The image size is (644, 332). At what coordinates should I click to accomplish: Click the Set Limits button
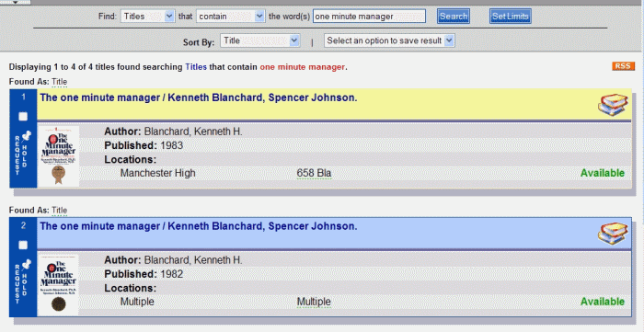(510, 17)
